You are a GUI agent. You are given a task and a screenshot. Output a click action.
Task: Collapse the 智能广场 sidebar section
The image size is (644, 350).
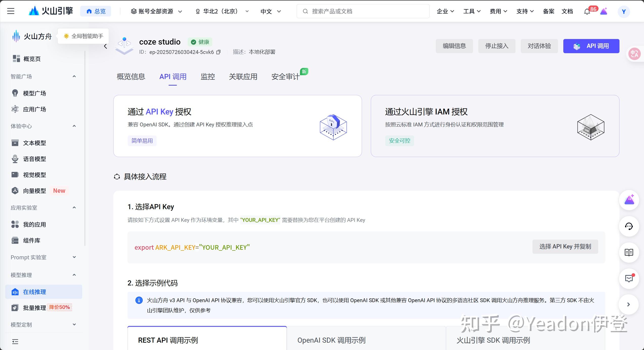[x=74, y=76]
